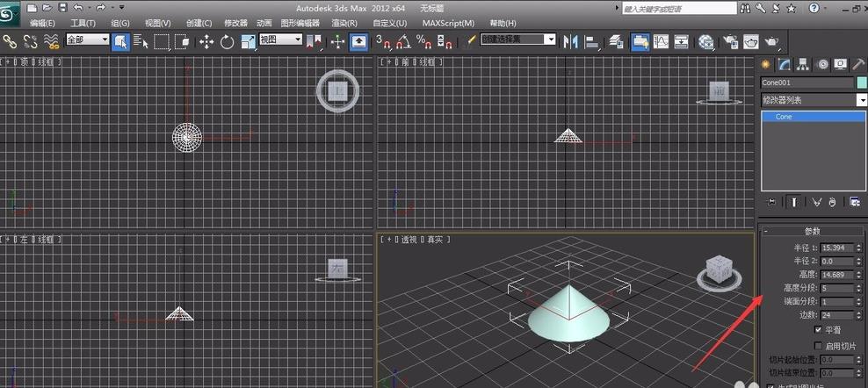Screen dimensions: 868x388
Task: Open the 创建选择集 named selection dropdown
Action: 518,40
